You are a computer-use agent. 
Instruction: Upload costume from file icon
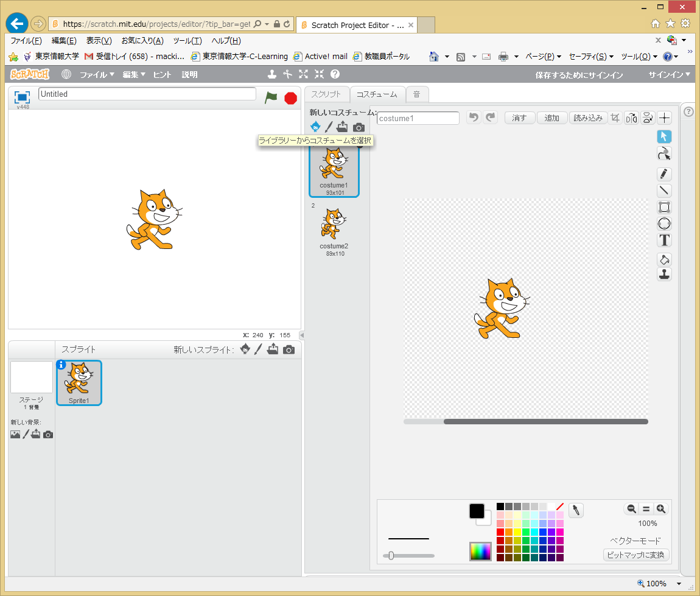pyautogui.click(x=343, y=127)
